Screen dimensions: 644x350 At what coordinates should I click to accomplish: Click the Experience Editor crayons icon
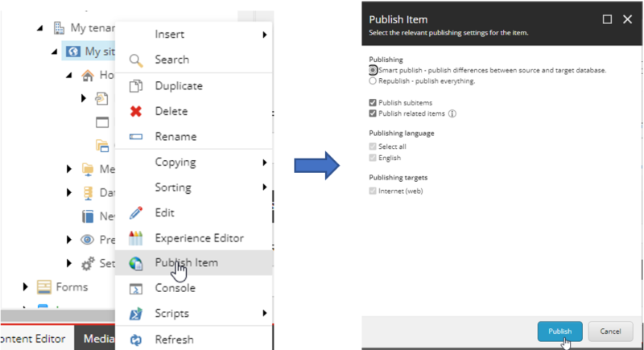tap(135, 239)
